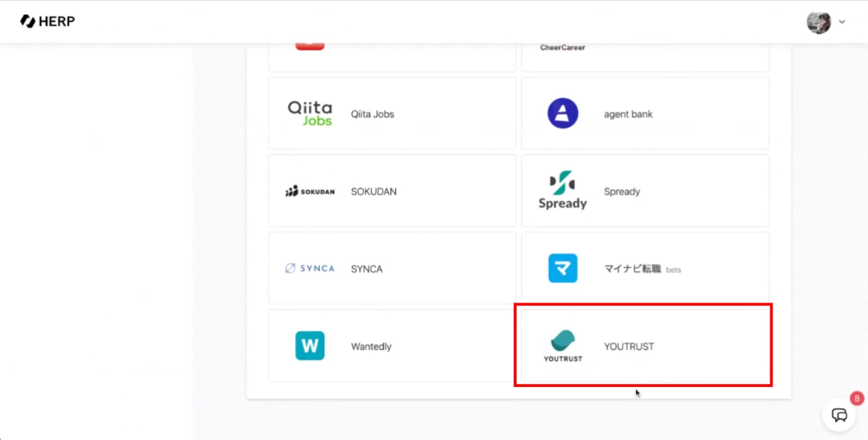Open the chat support widget
This screenshot has width=868, height=440.
coord(839,415)
